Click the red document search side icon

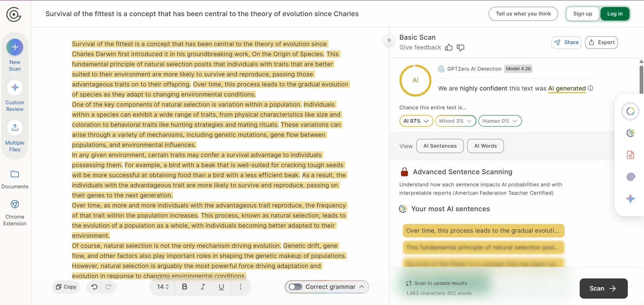click(631, 155)
